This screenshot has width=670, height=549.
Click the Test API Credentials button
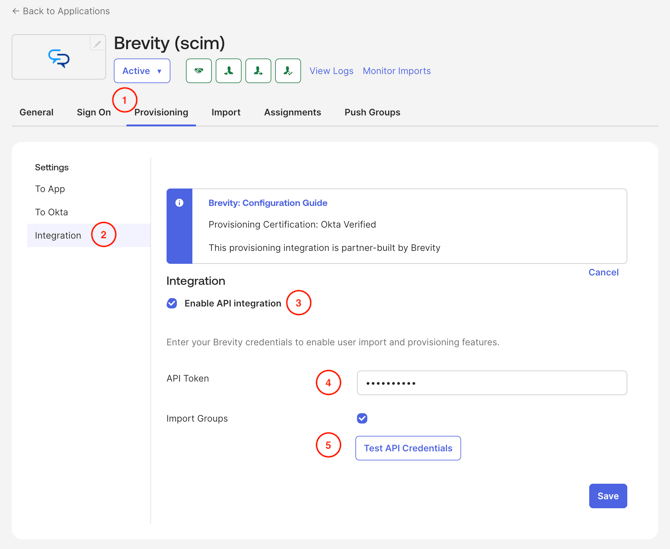tap(408, 448)
